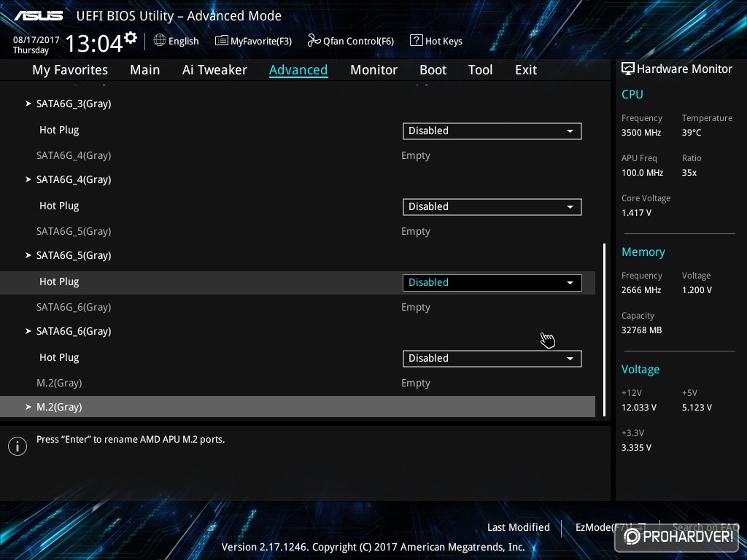This screenshot has height=560, width=747.
Task: Click the Voltage section heading
Action: pyautogui.click(x=640, y=370)
